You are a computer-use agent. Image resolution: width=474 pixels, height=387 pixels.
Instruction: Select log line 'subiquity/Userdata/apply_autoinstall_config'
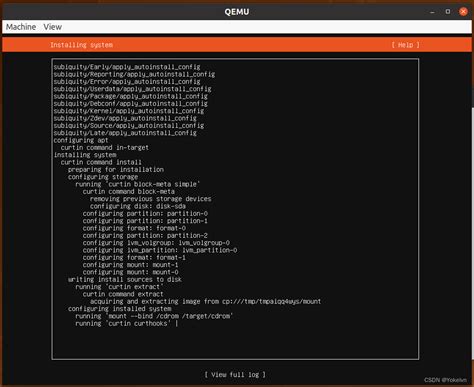[132, 89]
